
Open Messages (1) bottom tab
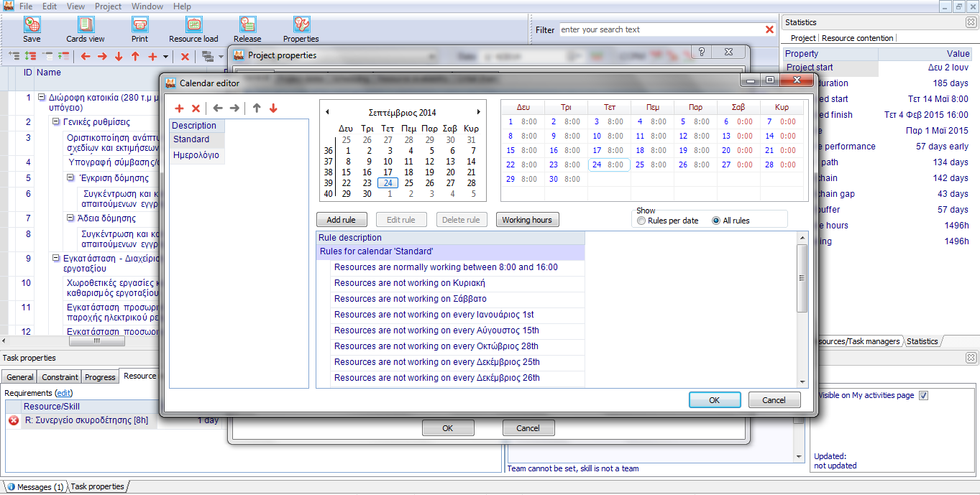click(35, 486)
